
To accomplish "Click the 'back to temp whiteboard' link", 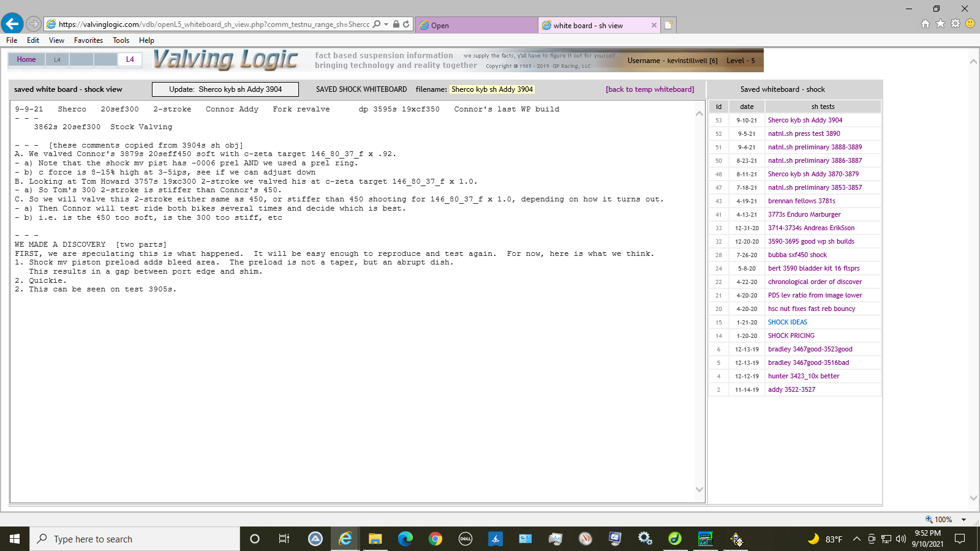I will pos(650,89).
